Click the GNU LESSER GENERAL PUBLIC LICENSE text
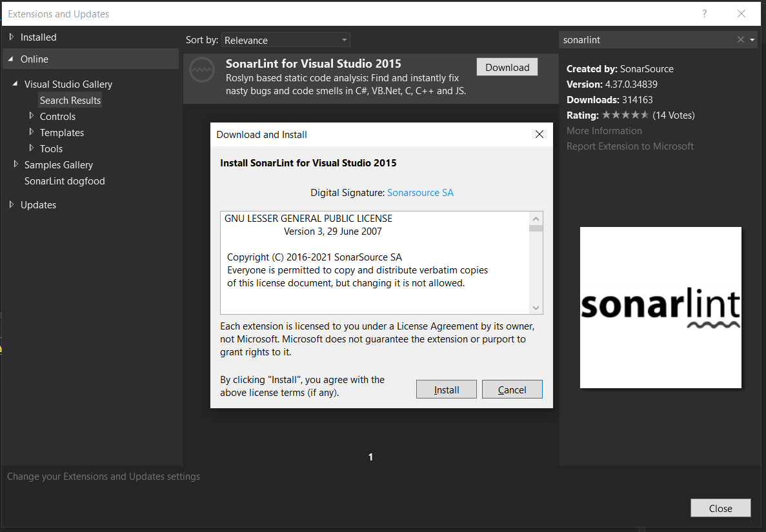Image resolution: width=766 pixels, height=532 pixels. [x=308, y=218]
